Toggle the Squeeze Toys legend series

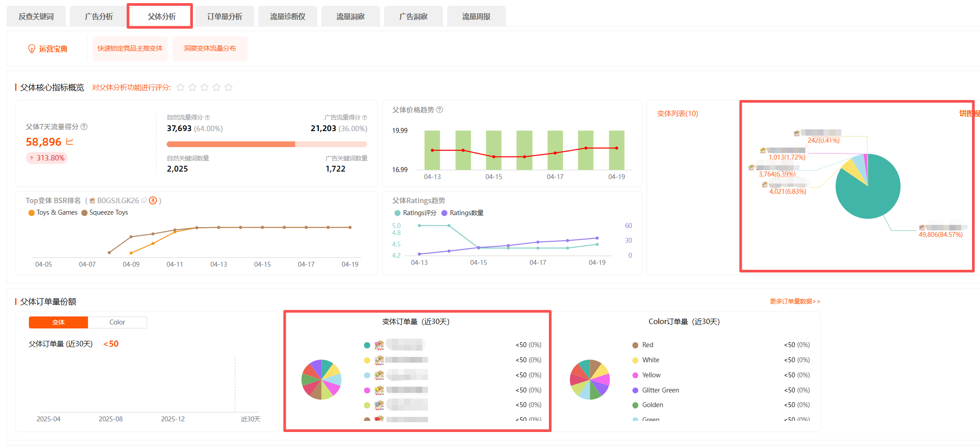(104, 213)
